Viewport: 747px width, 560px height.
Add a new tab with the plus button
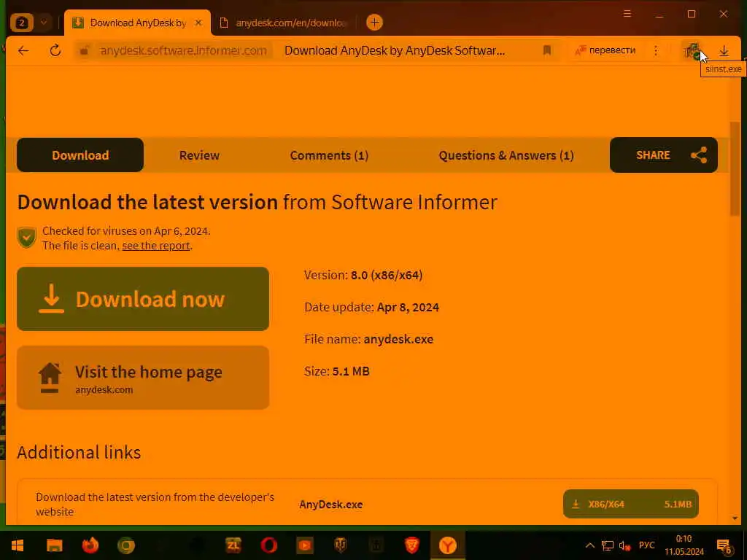374,23
